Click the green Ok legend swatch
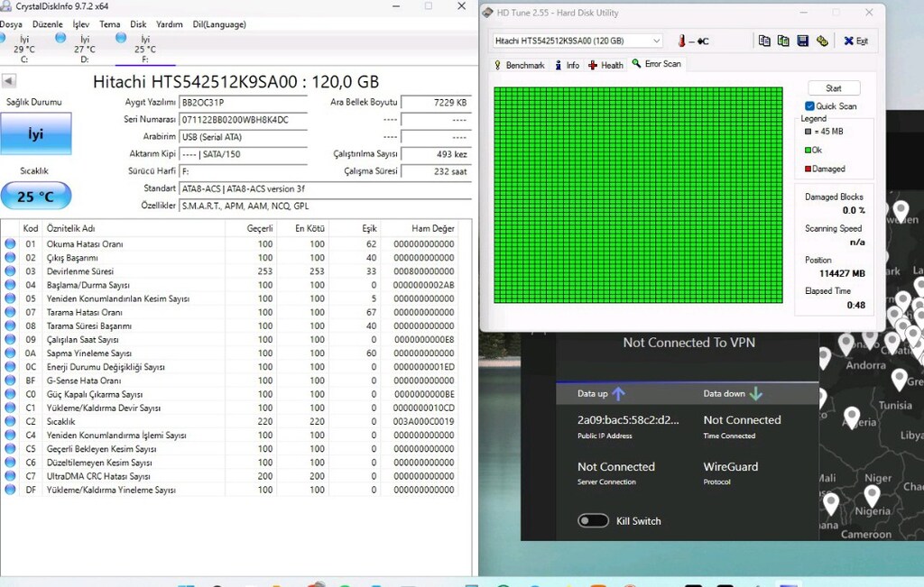This screenshot has height=587, width=924. (808, 151)
